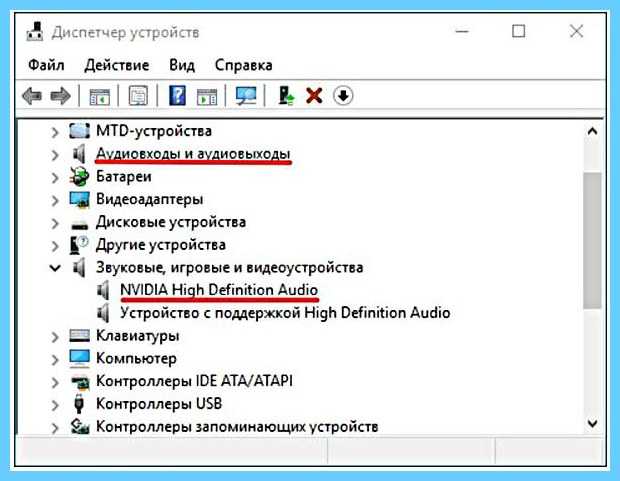Click the Компьютер monitor icon

pos(79,358)
